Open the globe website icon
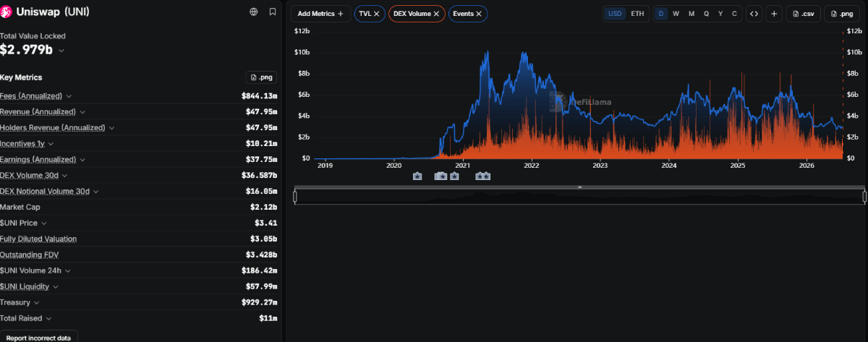 (253, 12)
